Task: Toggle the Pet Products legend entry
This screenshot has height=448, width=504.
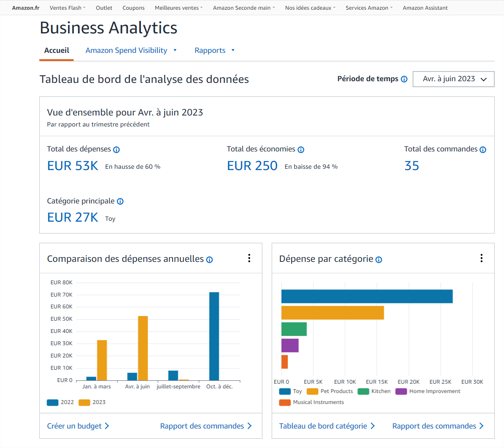Action: (330, 391)
